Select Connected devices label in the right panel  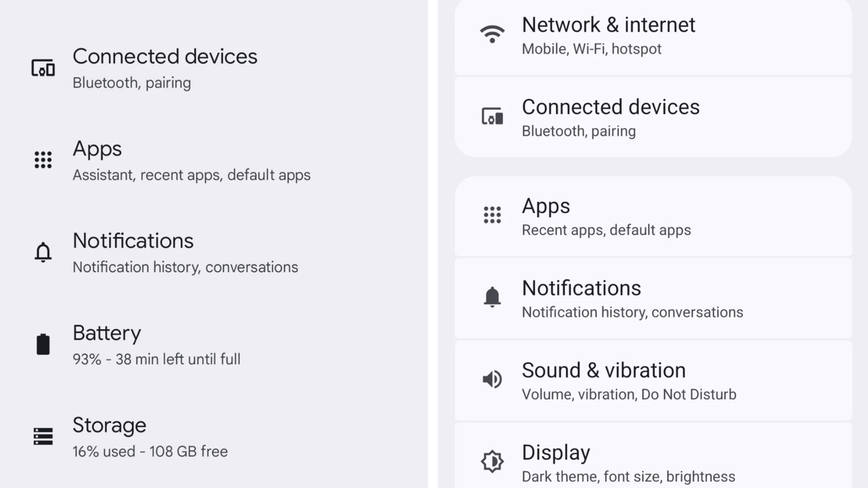610,107
